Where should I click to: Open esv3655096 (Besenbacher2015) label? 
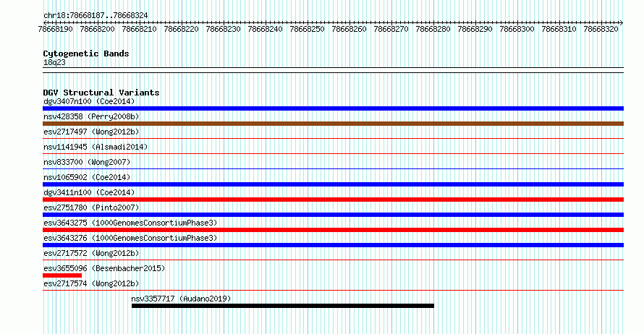coord(104,268)
